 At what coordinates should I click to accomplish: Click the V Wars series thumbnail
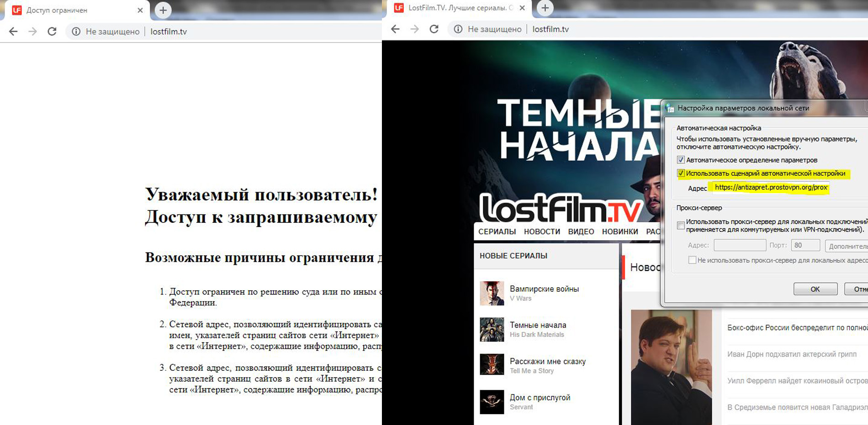point(492,293)
